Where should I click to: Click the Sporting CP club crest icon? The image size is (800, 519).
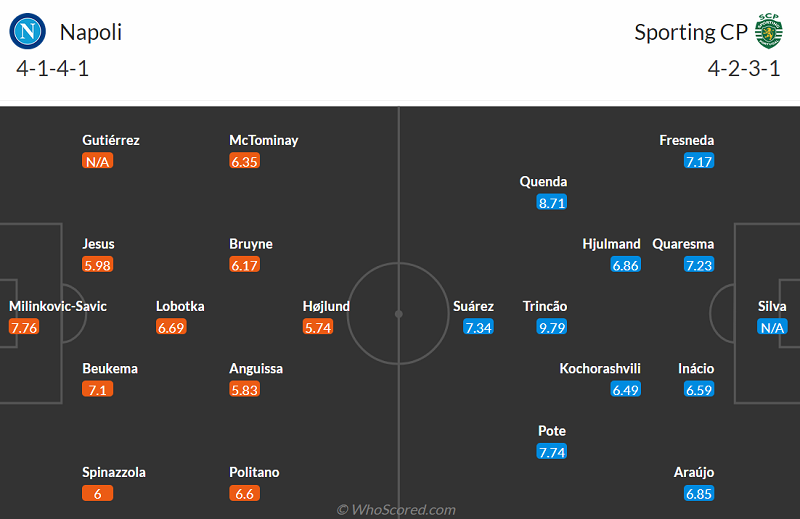(768, 31)
